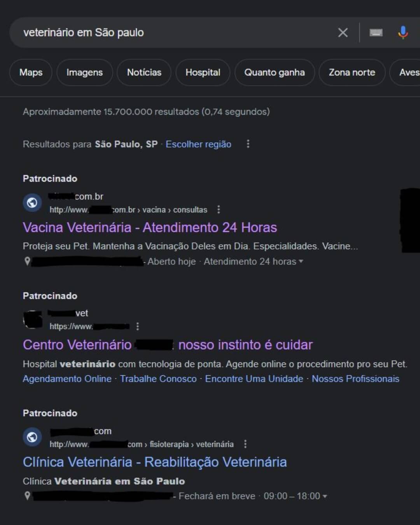This screenshot has height=525, width=420.
Task: Click the globe favicon of the first sponsored result
Action: tap(32, 203)
